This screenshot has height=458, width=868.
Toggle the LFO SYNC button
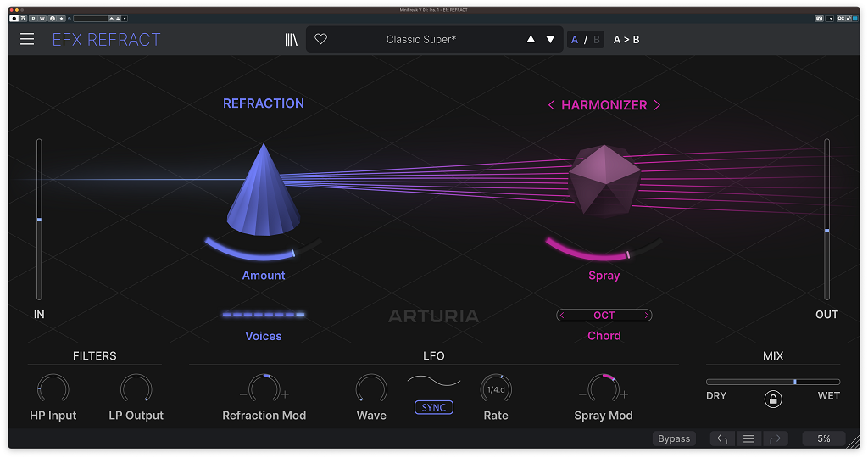point(434,408)
